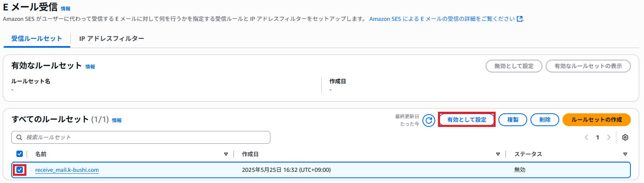
Task: Click the ルールセットの作成 button
Action: [596, 120]
